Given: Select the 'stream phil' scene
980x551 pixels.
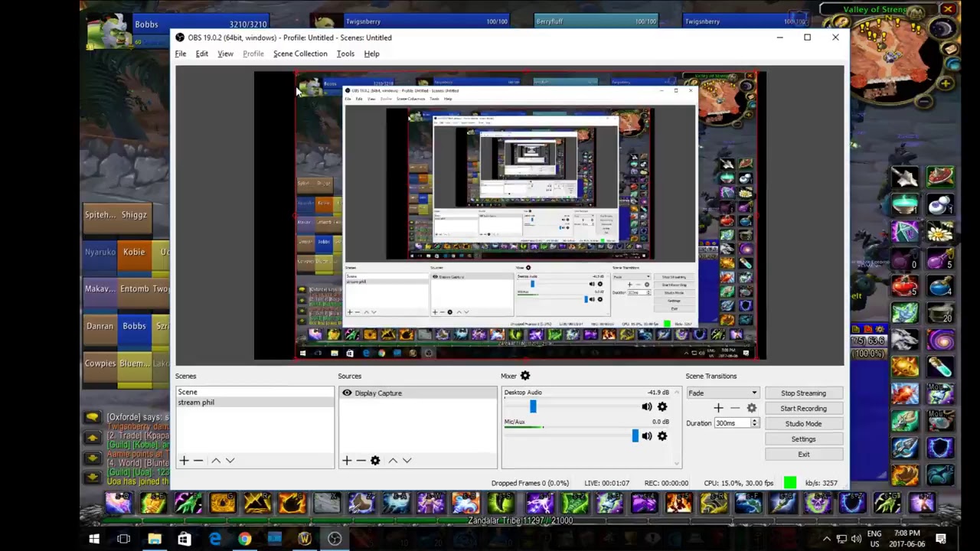Looking at the screenshot, I should (254, 403).
